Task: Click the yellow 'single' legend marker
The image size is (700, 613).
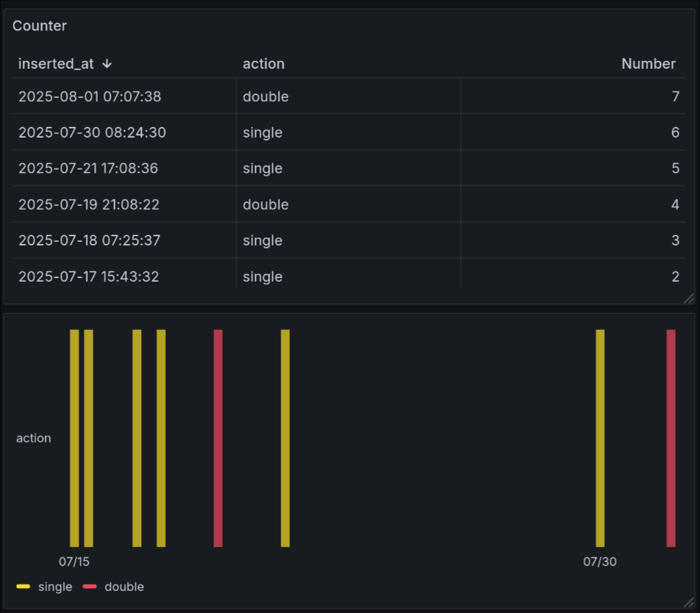Action: (22, 587)
